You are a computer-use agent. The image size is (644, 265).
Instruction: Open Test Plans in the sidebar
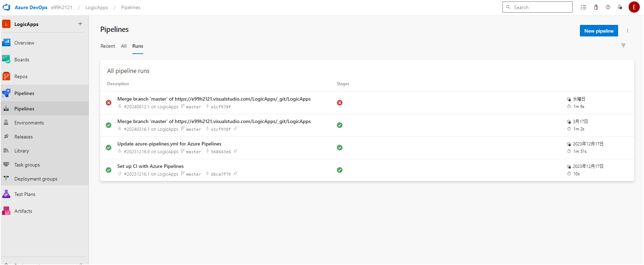(x=44, y=194)
